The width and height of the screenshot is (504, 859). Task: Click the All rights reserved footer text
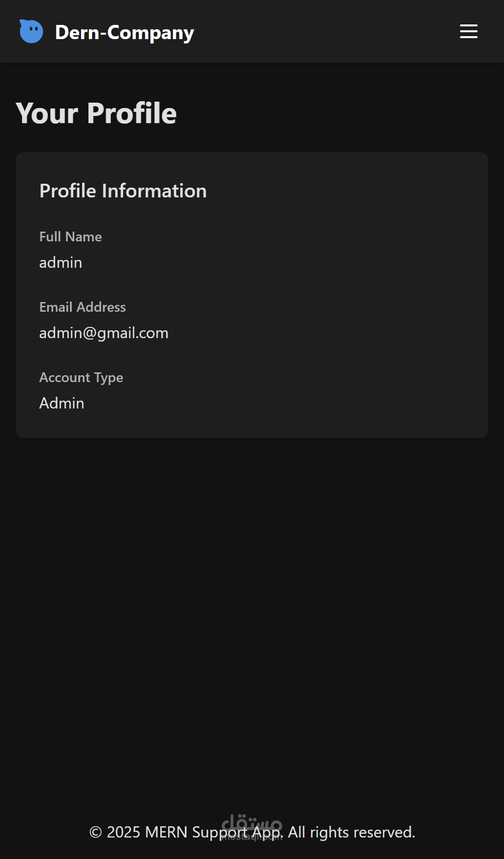click(352, 832)
